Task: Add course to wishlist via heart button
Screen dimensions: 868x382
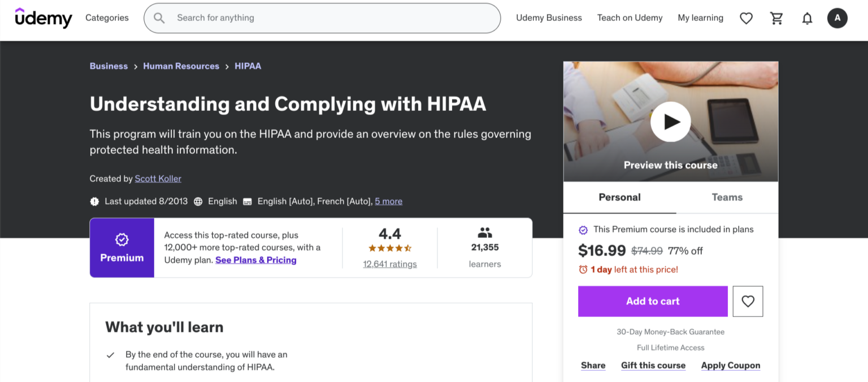Action: click(748, 301)
